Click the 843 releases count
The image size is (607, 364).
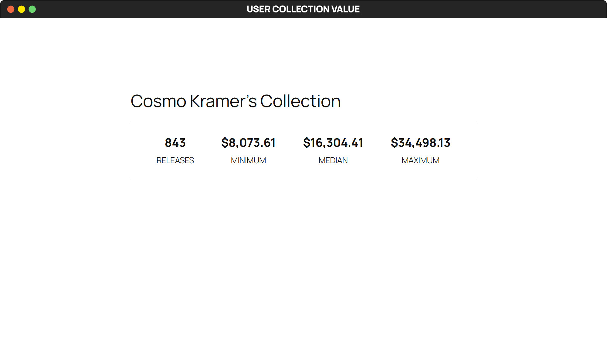(175, 143)
